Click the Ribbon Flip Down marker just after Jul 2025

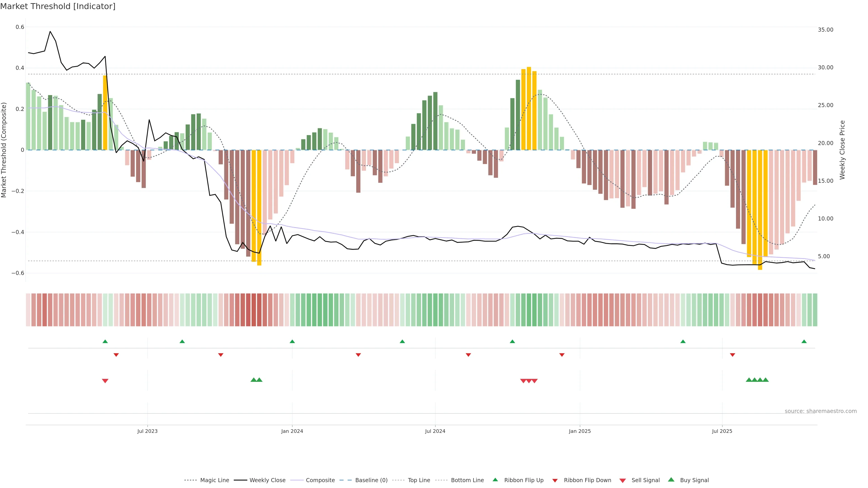point(733,355)
